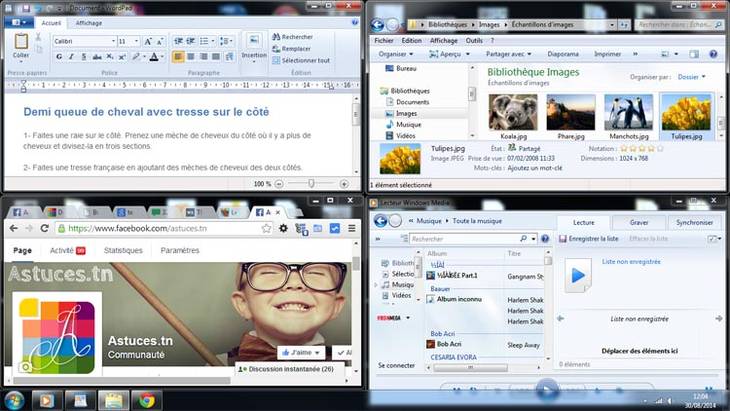Open Chrome from the Windows taskbar
The height and width of the screenshot is (411, 730).
pos(147,400)
